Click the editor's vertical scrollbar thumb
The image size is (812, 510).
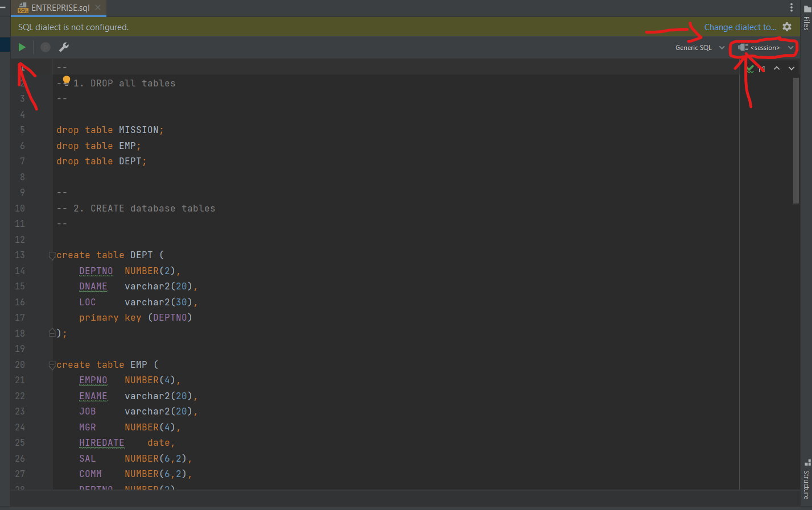pos(795,140)
